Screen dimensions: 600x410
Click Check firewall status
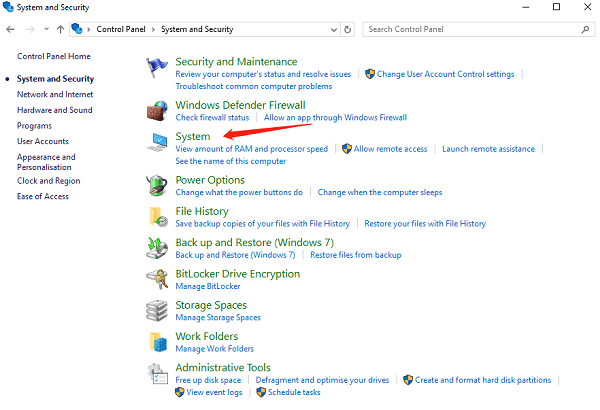[212, 118]
